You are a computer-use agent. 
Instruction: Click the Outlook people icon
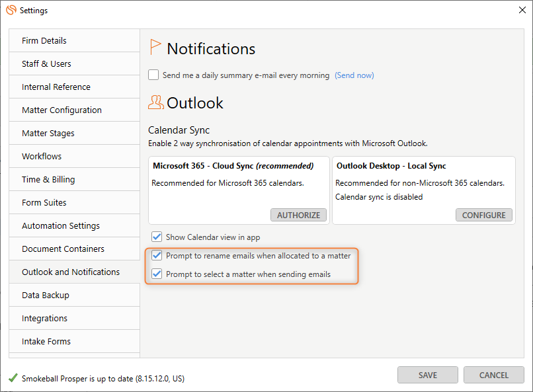(155, 102)
